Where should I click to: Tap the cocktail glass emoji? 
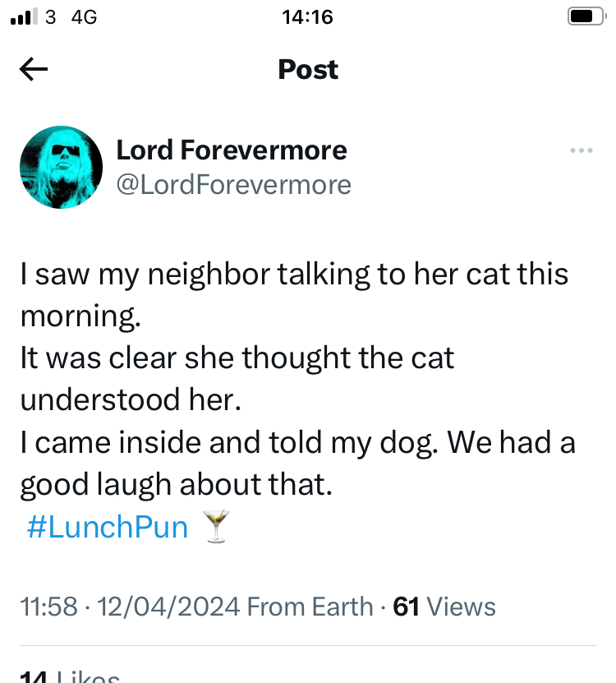point(215,527)
